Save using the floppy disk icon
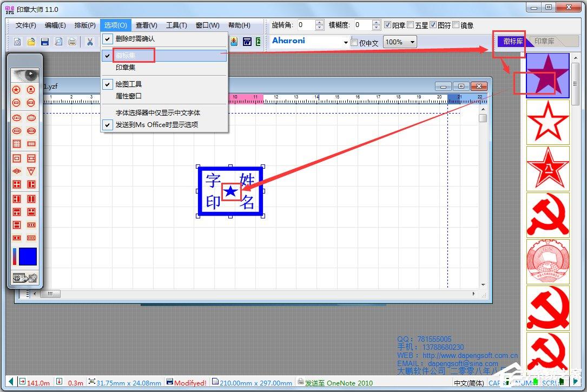This screenshot has height=392, width=587. pyautogui.click(x=45, y=42)
